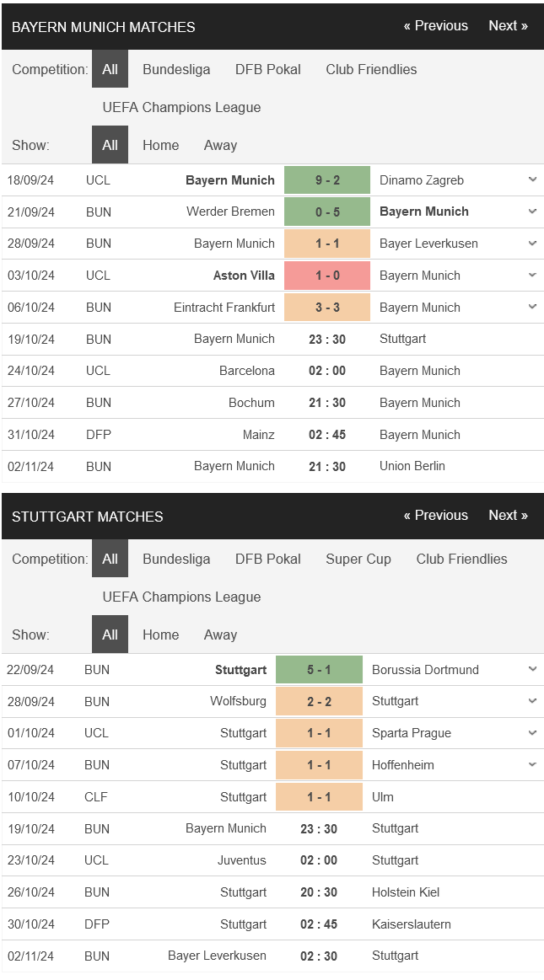Screen dimensions: 544x980
Task: Filter Bayern matches by DFB Pokal
Action: [267, 69]
